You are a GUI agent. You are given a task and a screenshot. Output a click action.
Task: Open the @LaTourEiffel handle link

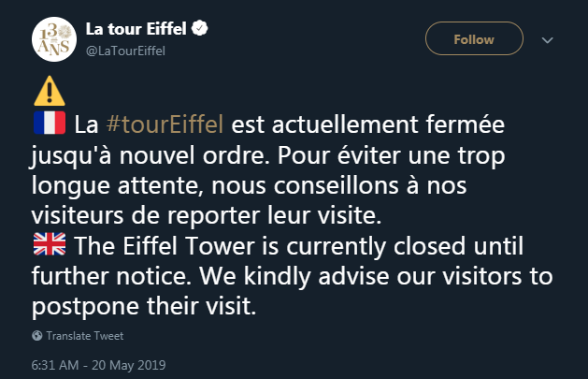[125, 51]
